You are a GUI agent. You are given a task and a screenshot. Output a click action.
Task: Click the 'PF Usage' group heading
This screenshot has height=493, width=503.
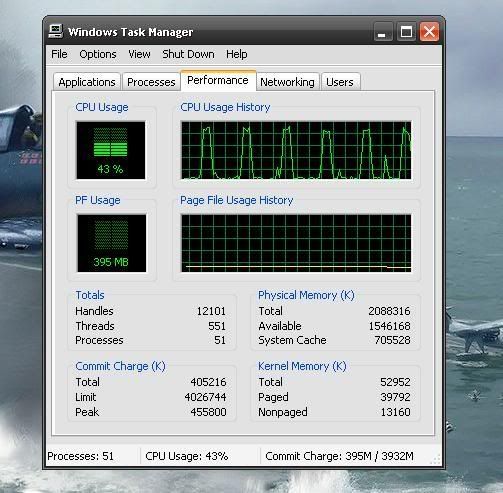pyautogui.click(x=98, y=200)
